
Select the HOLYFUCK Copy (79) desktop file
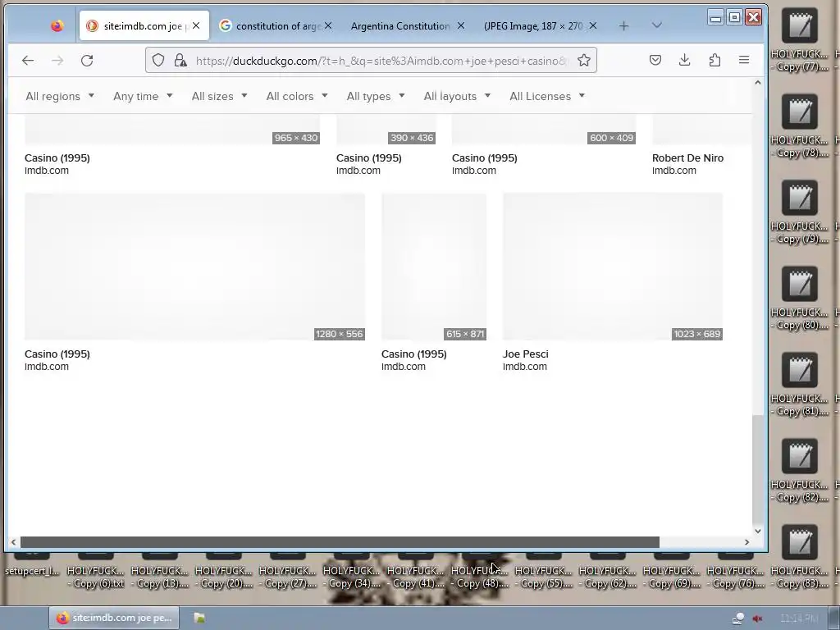pos(799,212)
